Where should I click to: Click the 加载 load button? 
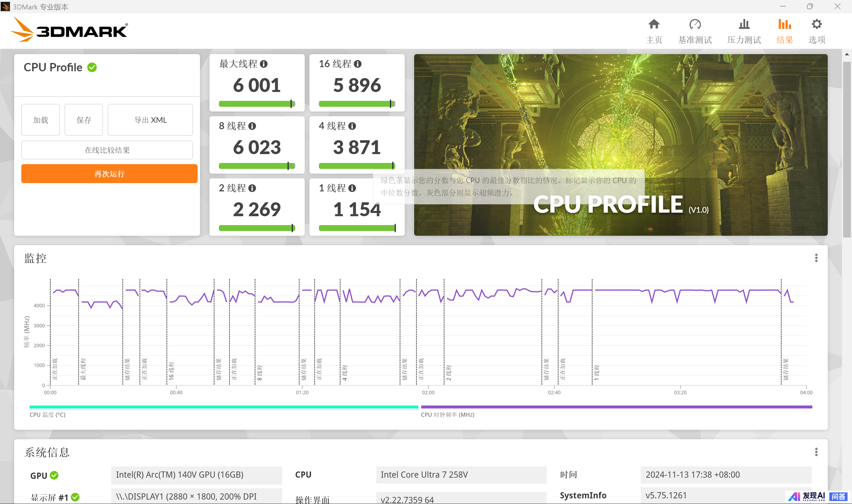[x=41, y=120]
